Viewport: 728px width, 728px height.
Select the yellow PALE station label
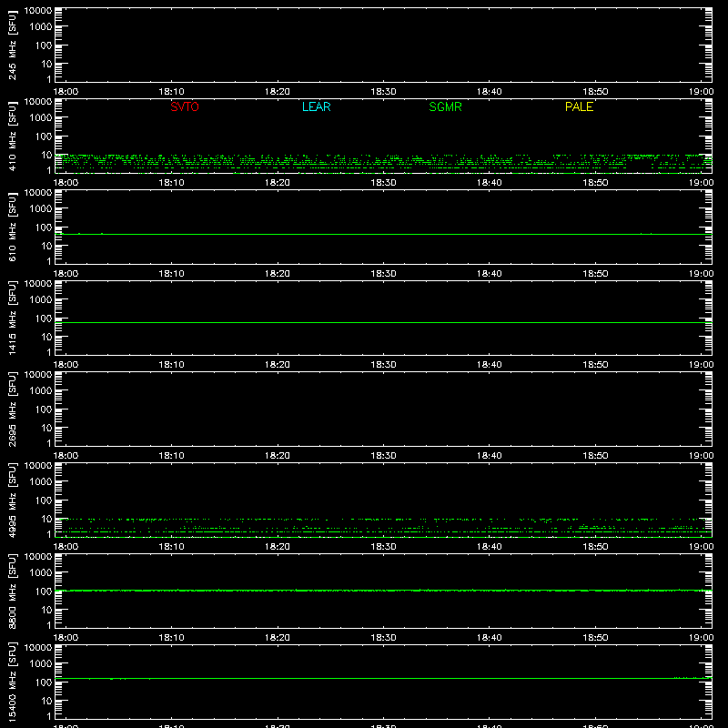click(x=579, y=106)
